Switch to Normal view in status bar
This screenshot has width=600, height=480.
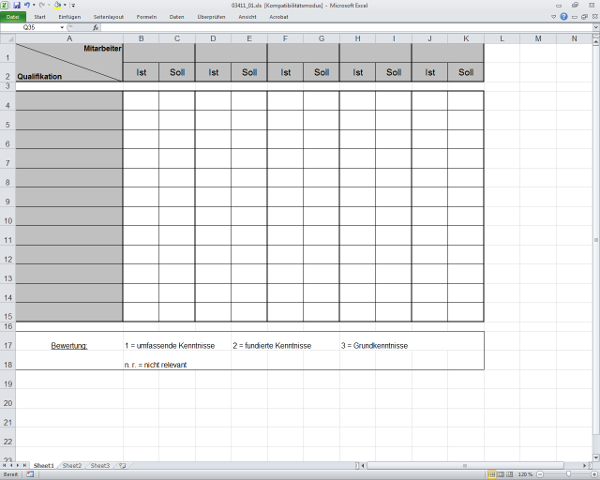coord(490,474)
